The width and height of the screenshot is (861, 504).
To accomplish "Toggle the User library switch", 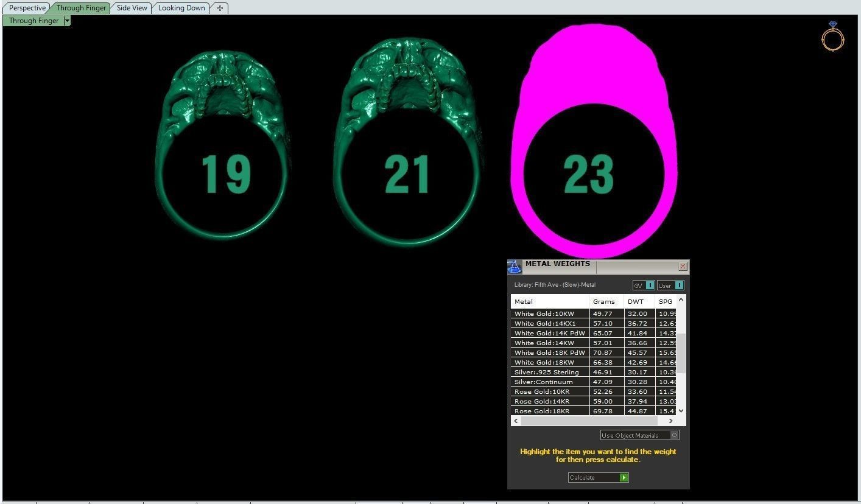I will pyautogui.click(x=670, y=285).
